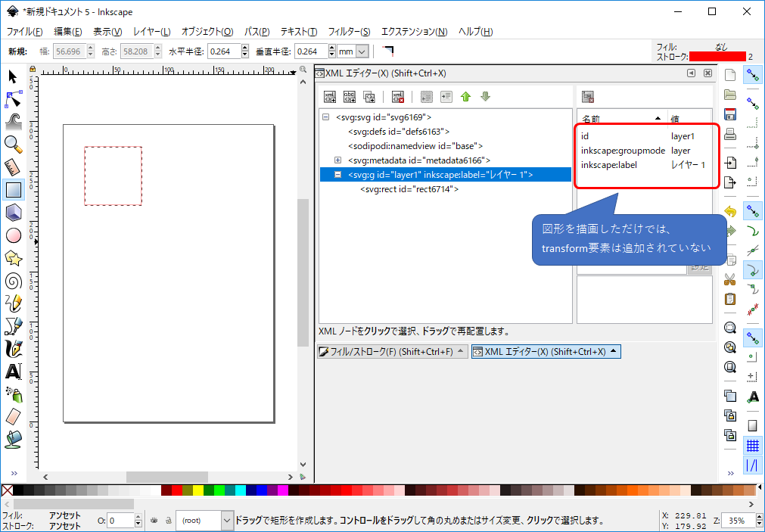This screenshot has width=765, height=532.
Task: Collapse the svg:g layer1 node
Action: click(338, 175)
